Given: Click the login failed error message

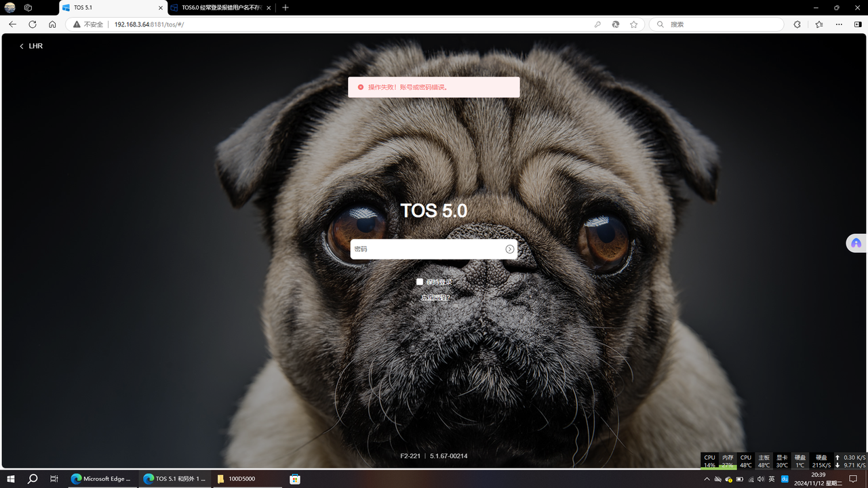Looking at the screenshot, I should pos(434,87).
